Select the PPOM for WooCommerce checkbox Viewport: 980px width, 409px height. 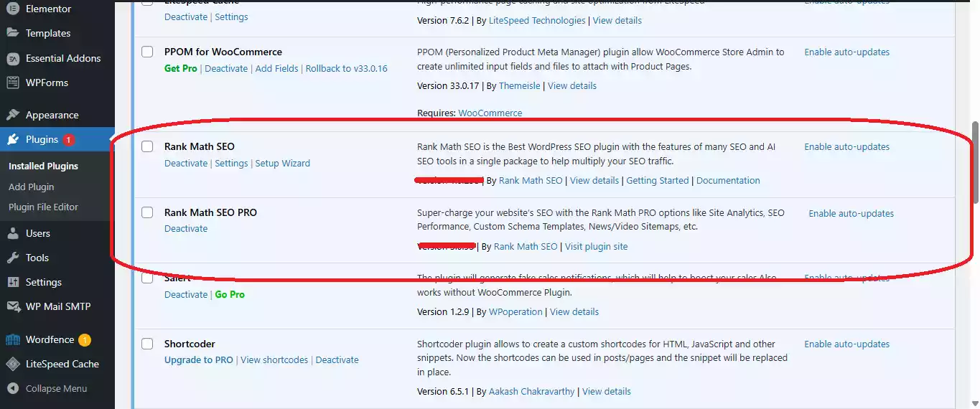pos(147,52)
